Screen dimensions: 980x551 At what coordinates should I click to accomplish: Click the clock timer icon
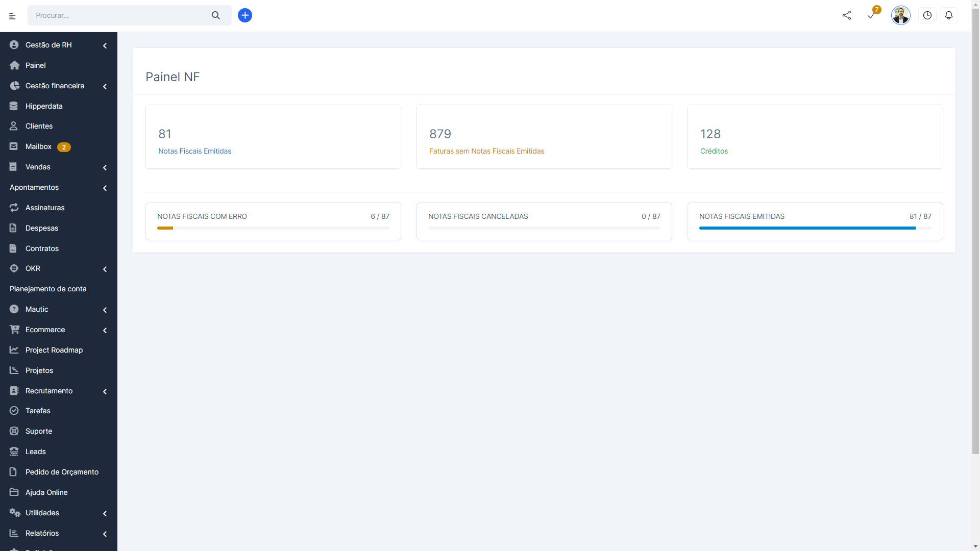click(x=927, y=15)
